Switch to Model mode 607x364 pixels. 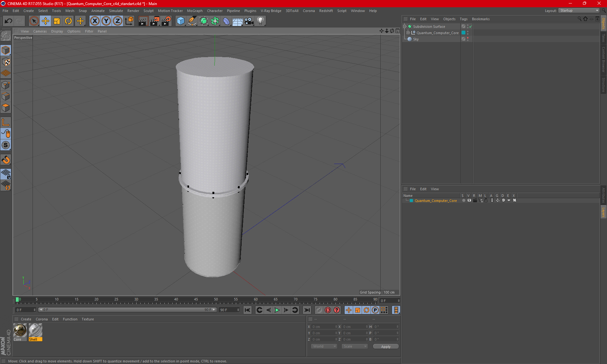pyautogui.click(x=6, y=51)
